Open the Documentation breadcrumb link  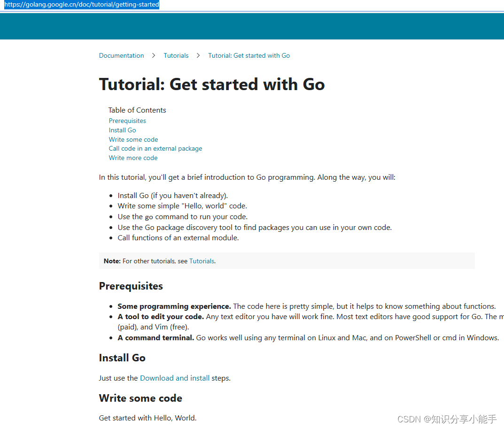[x=122, y=55]
